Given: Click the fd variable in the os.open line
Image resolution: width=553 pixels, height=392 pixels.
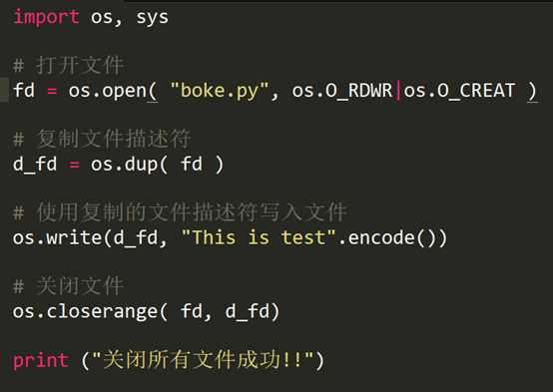Looking at the screenshot, I should (x=24, y=90).
